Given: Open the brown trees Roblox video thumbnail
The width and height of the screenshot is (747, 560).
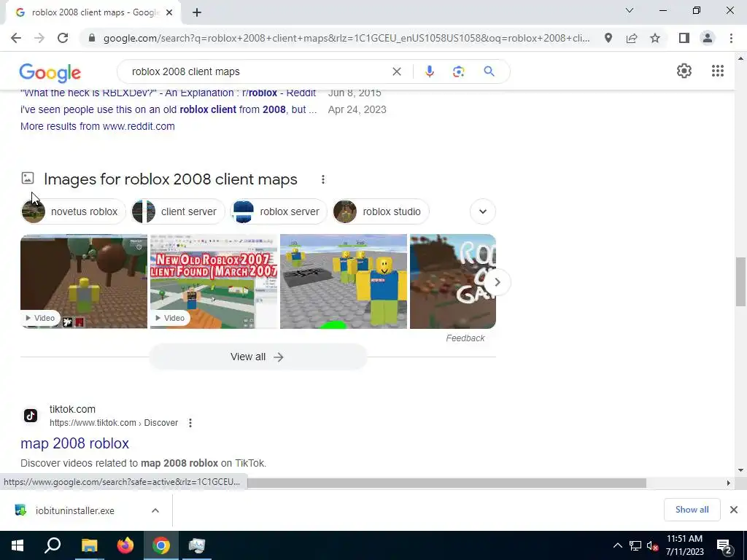Looking at the screenshot, I should (84, 281).
